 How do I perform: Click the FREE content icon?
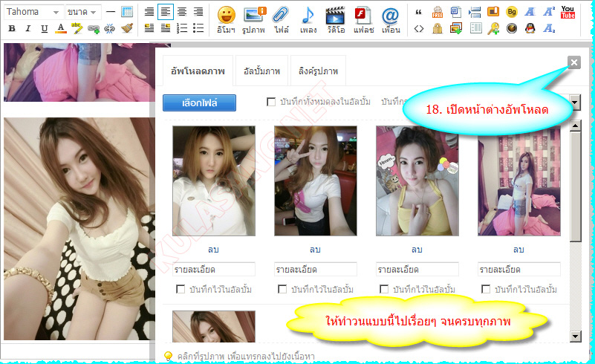click(x=437, y=12)
